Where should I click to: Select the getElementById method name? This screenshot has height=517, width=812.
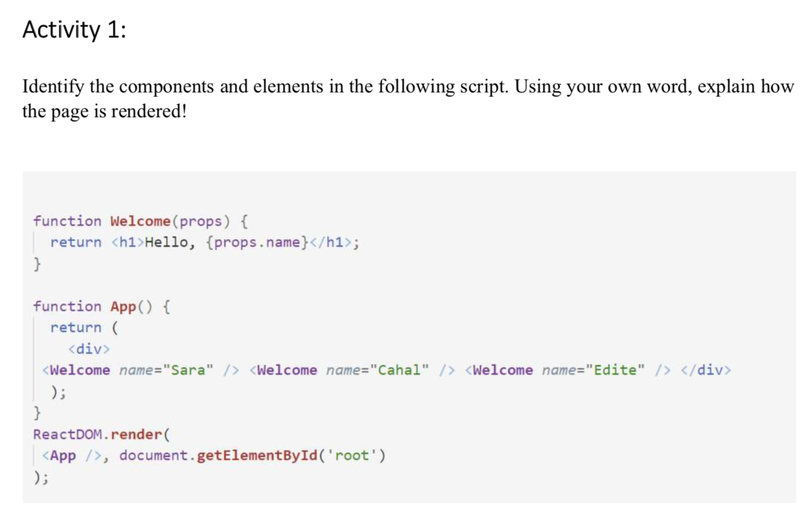click(259, 455)
